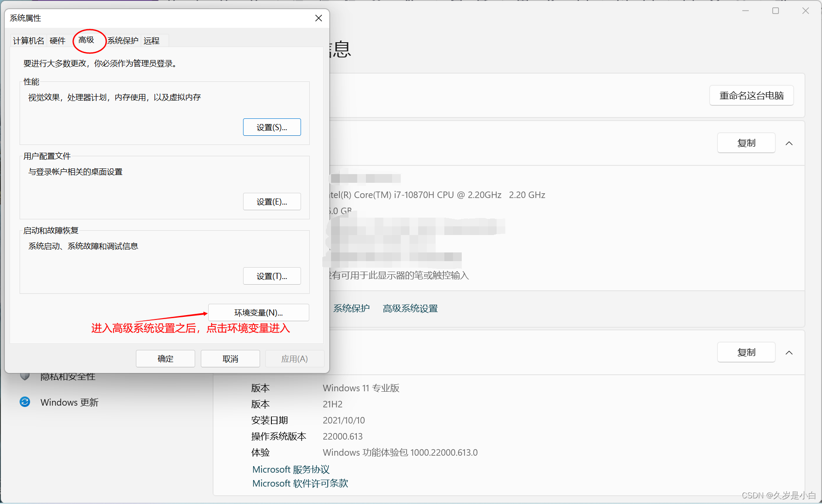Open the 系统保护 tab in dialog
This screenshot has width=822, height=504.
tap(123, 40)
